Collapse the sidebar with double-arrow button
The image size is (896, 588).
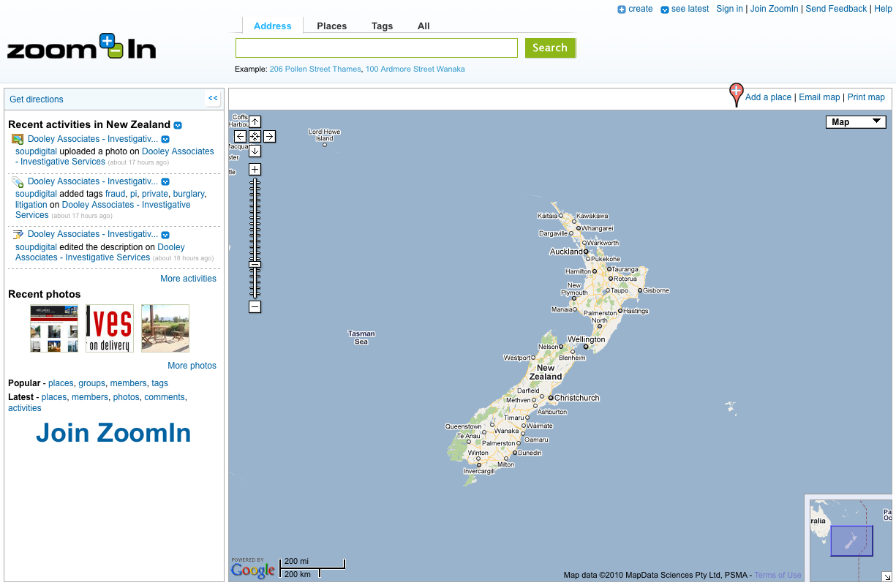tap(213, 98)
